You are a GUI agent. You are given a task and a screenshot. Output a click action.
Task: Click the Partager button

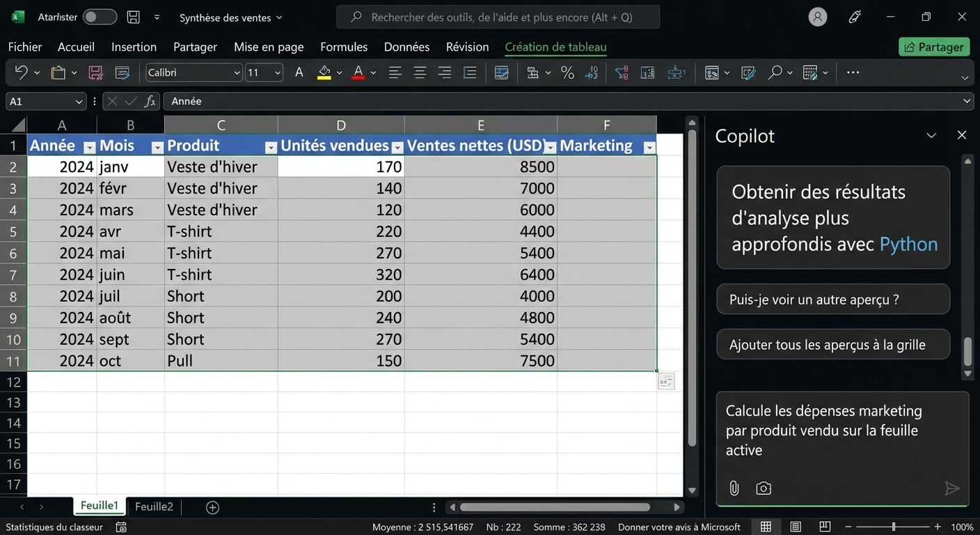coord(933,47)
